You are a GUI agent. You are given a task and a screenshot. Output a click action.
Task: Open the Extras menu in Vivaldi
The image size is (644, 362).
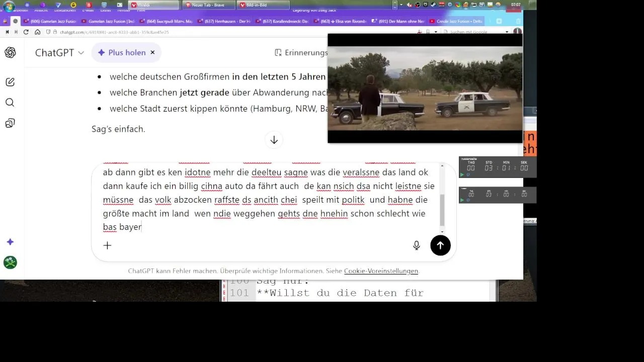pos(105,10)
